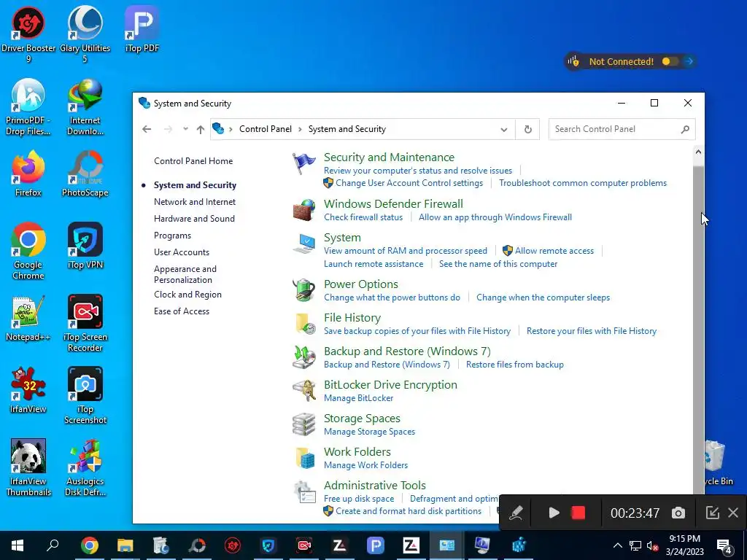Open the PrimoPDF Drop Files desktop icon
The height and width of the screenshot is (560, 747).
[28, 107]
